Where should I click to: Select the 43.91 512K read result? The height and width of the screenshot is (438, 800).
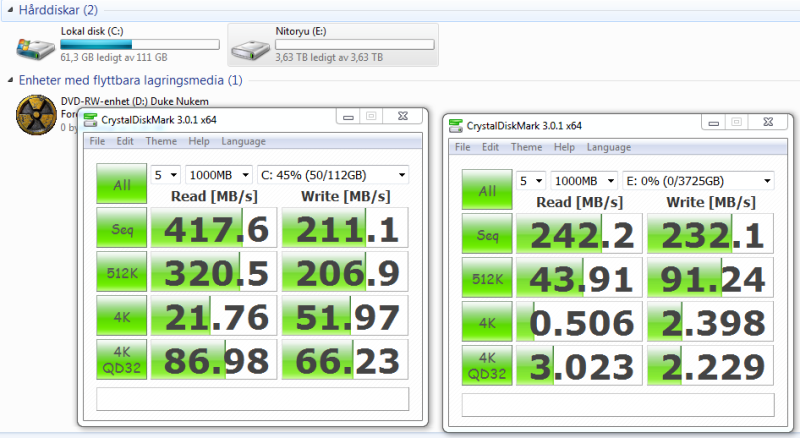pyautogui.click(x=579, y=278)
